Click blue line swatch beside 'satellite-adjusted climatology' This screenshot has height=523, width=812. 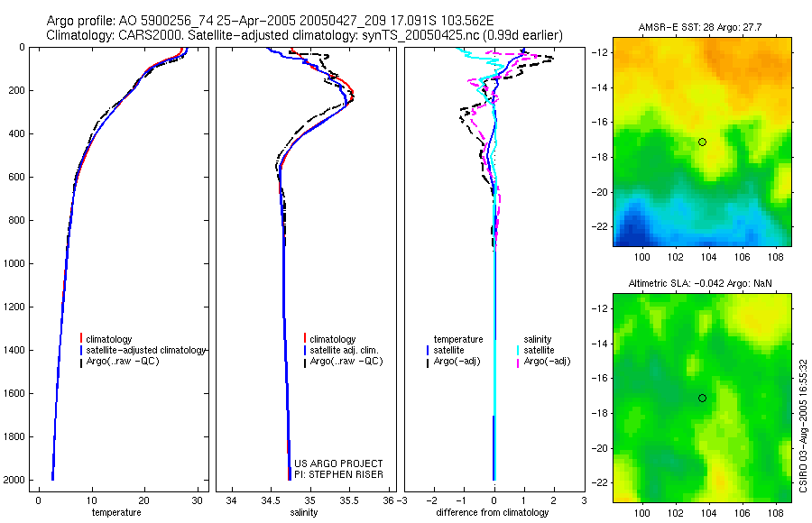tap(81, 350)
